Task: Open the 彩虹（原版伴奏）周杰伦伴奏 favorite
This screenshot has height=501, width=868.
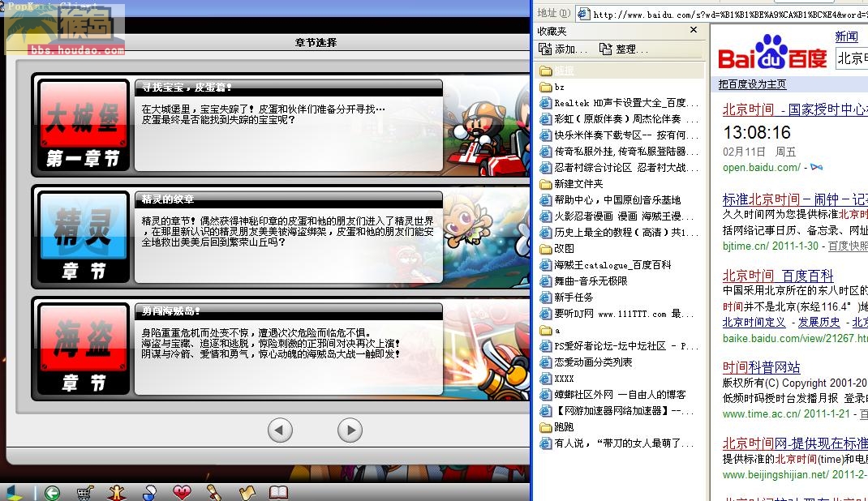Action: [x=619, y=119]
